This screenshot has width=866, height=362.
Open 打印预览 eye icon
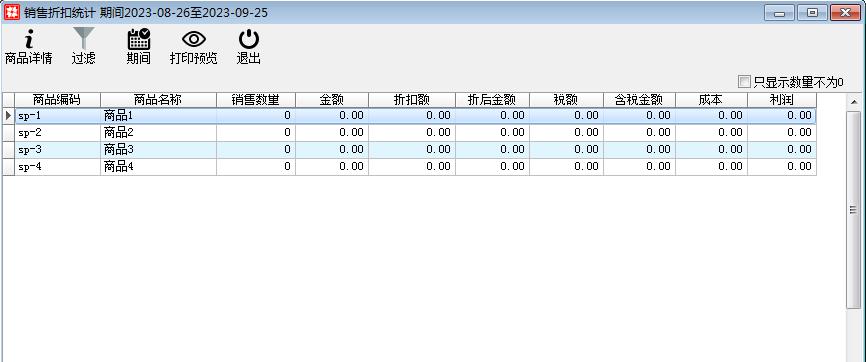click(x=193, y=39)
